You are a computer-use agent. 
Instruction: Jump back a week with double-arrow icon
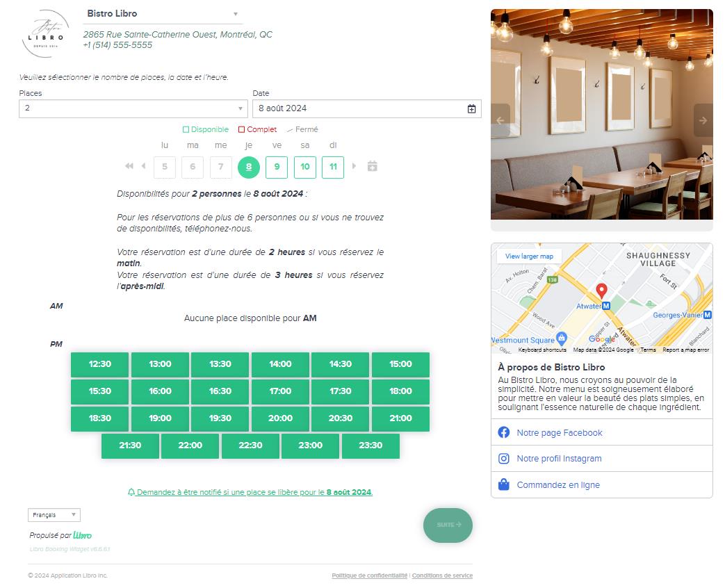pos(129,167)
